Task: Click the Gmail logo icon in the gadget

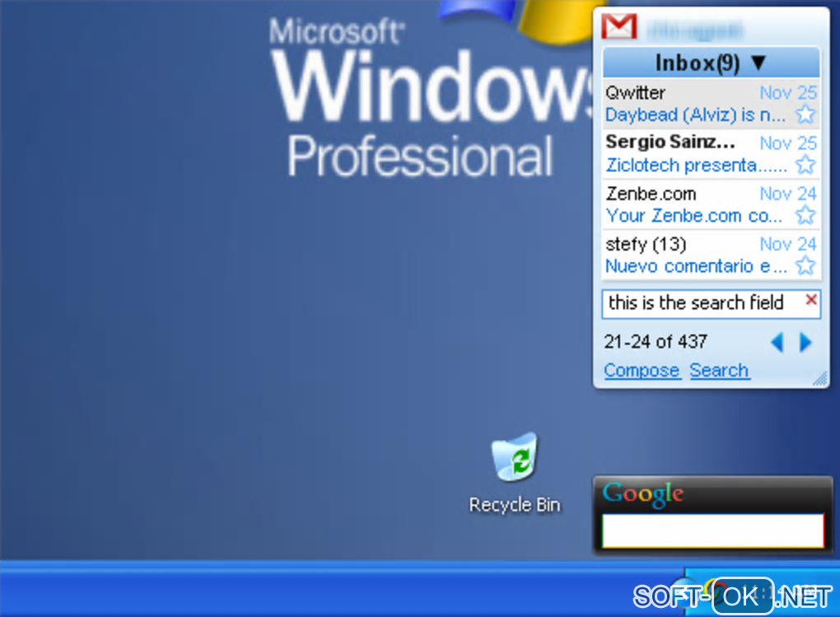Action: click(618, 26)
